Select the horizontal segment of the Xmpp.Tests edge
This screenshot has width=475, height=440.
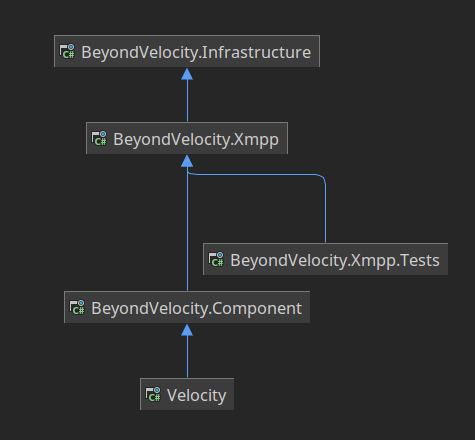257,174
